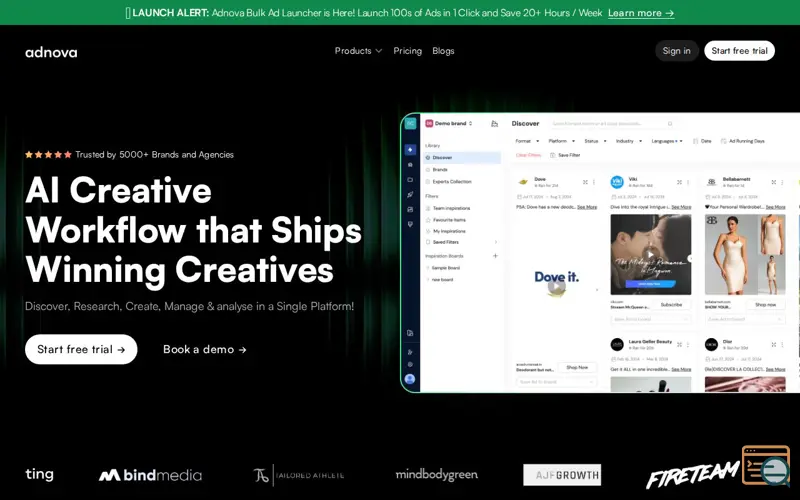Go to the Pricing page

407,51
